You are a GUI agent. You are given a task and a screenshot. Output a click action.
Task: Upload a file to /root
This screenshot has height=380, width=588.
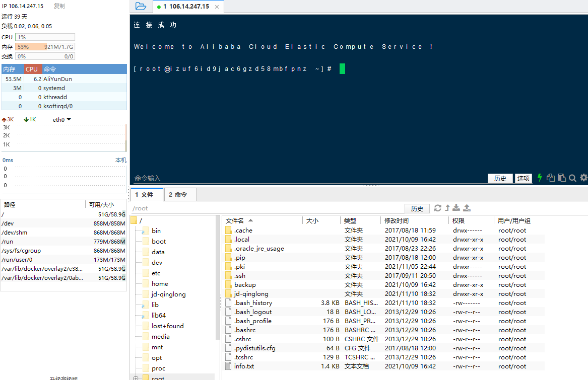click(x=467, y=207)
